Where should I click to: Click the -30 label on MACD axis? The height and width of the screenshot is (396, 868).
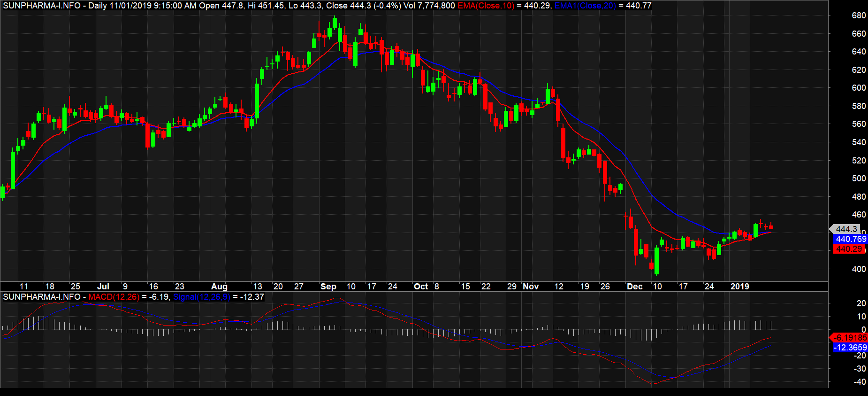[x=860, y=369]
